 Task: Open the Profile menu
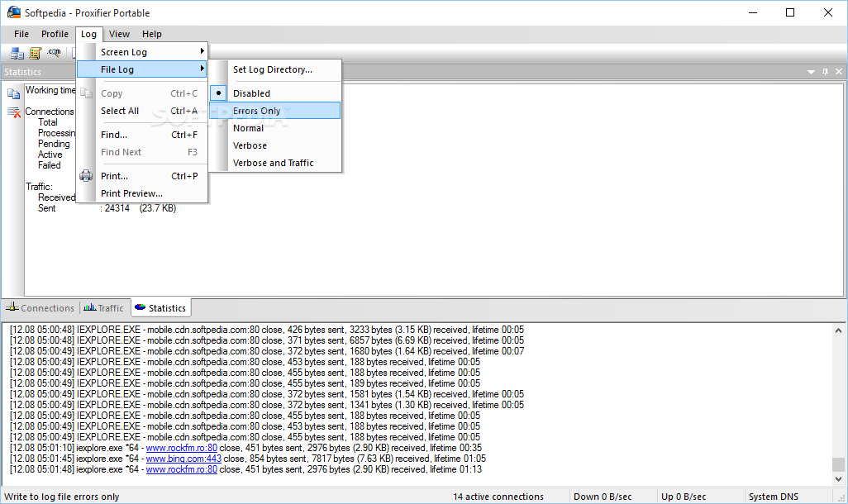55,34
